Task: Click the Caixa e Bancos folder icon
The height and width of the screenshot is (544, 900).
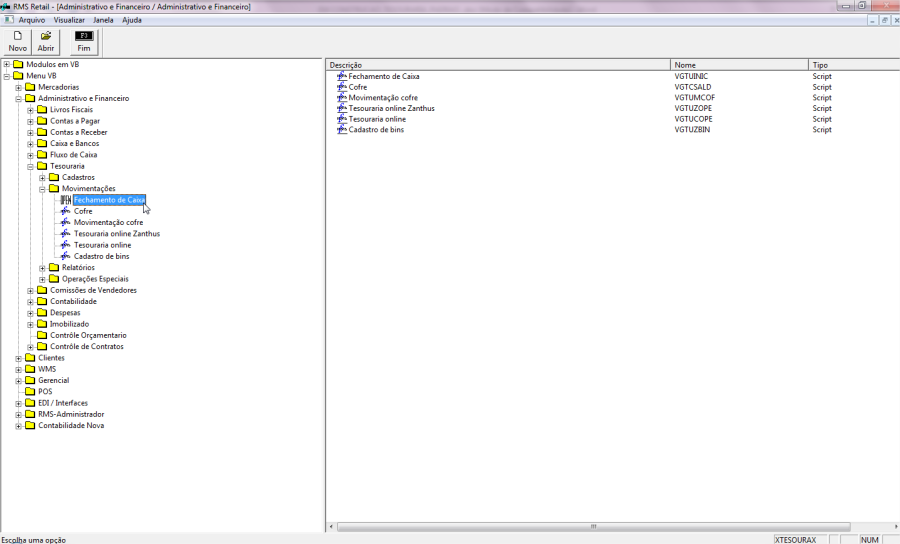Action: click(42, 143)
